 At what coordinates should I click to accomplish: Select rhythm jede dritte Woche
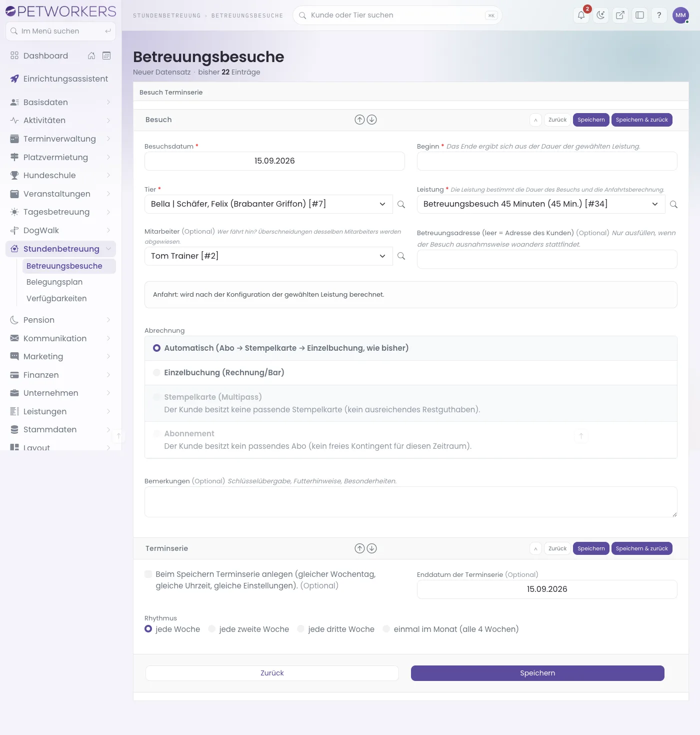(301, 629)
